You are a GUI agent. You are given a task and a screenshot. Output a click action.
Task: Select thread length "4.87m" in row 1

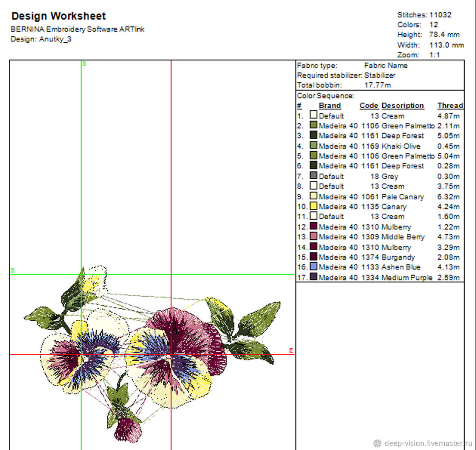[448, 116]
